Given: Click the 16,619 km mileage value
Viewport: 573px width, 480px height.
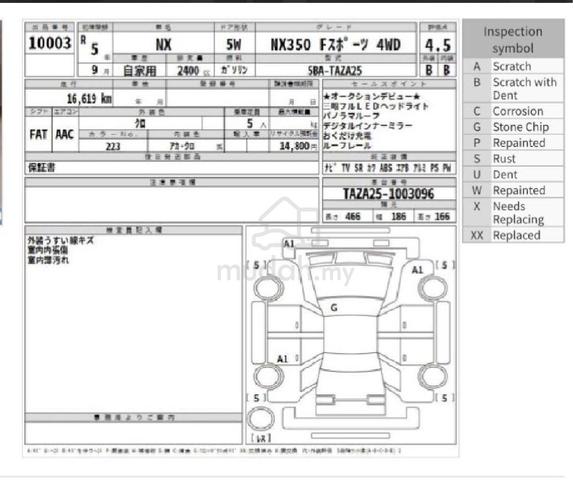Looking at the screenshot, I should pyautogui.click(x=89, y=98).
